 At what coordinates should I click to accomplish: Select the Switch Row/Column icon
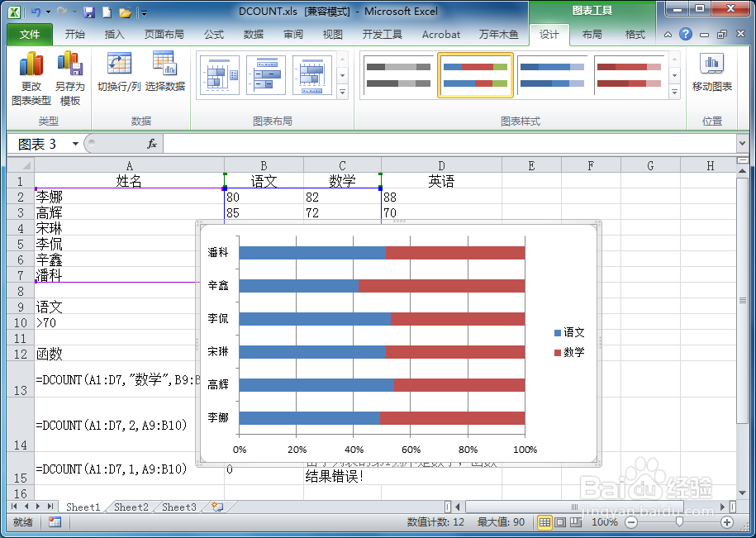coord(118,74)
